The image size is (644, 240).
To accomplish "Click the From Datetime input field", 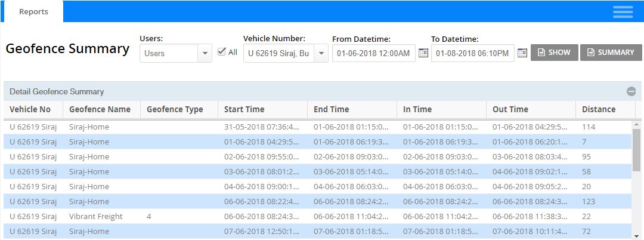I will tap(373, 53).
